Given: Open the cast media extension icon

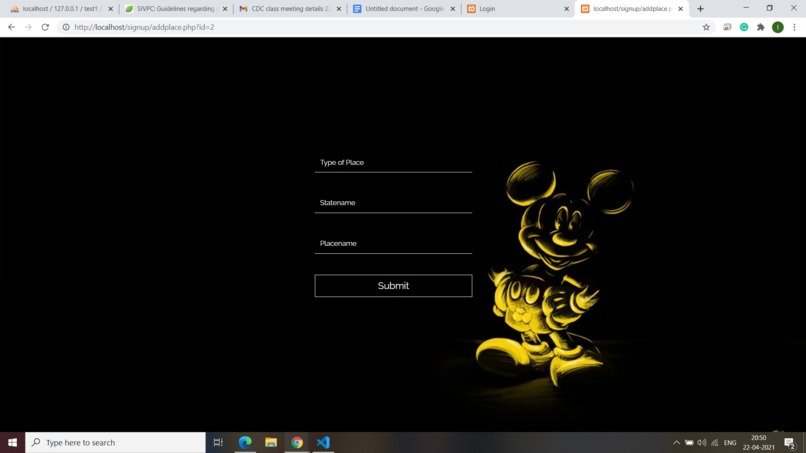Looking at the screenshot, I should click(727, 27).
